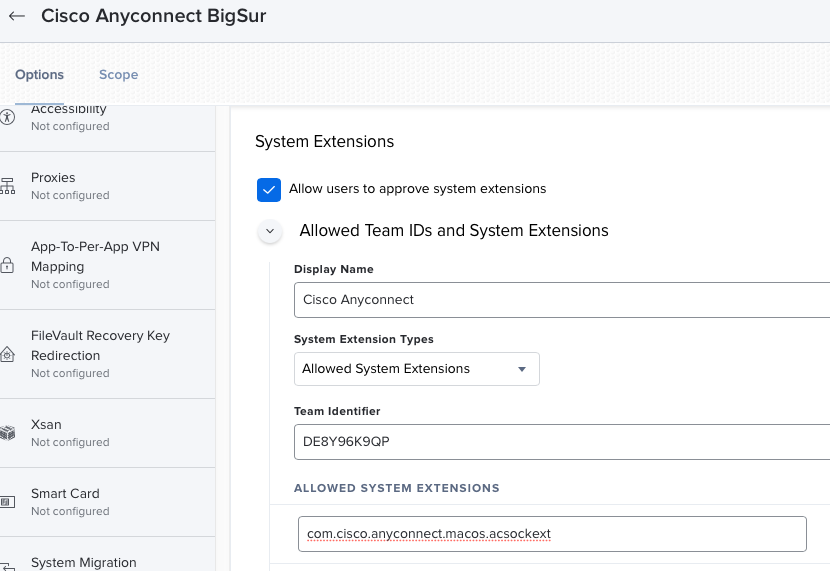Select the Proxies network icon
Image resolution: width=830 pixels, height=571 pixels.
pyautogui.click(x=7, y=186)
